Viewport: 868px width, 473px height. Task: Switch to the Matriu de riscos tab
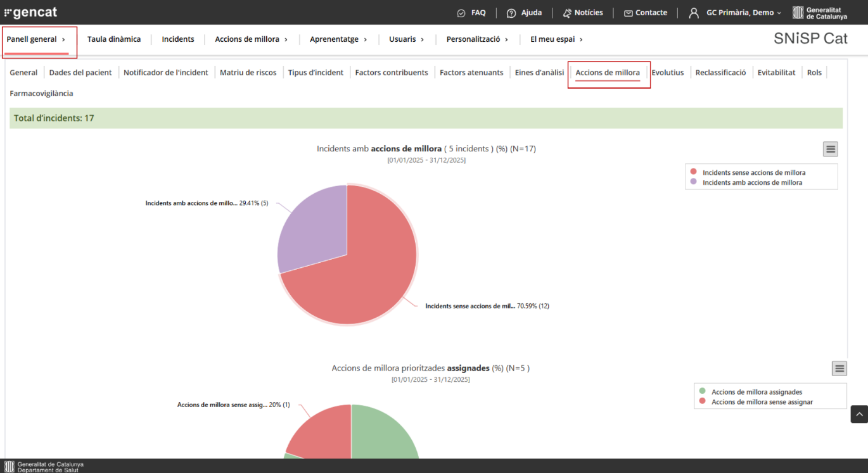(248, 73)
